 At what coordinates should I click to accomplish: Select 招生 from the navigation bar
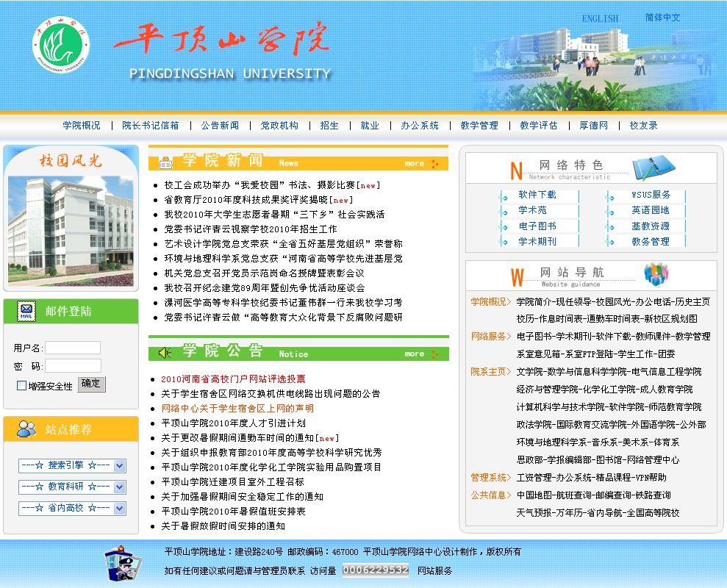(x=329, y=126)
